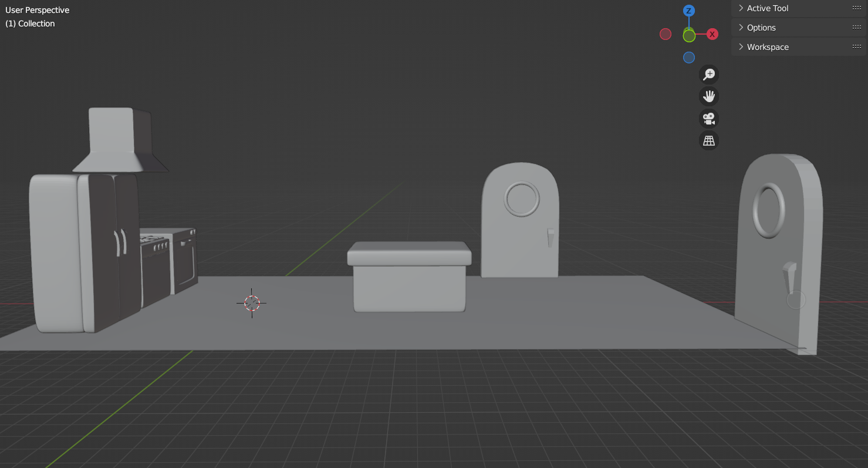Click the Workspace panel drag grip dots
This screenshot has height=468, width=868.
point(856,47)
